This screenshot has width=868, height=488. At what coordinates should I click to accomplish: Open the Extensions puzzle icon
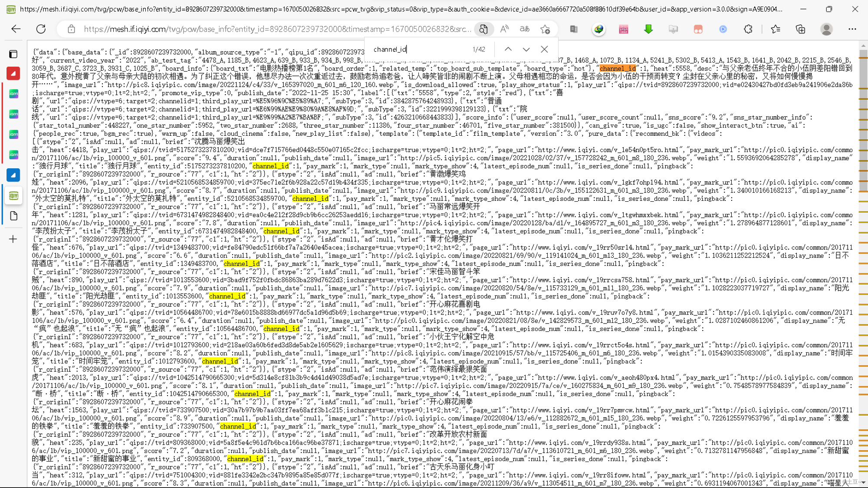[x=748, y=29]
